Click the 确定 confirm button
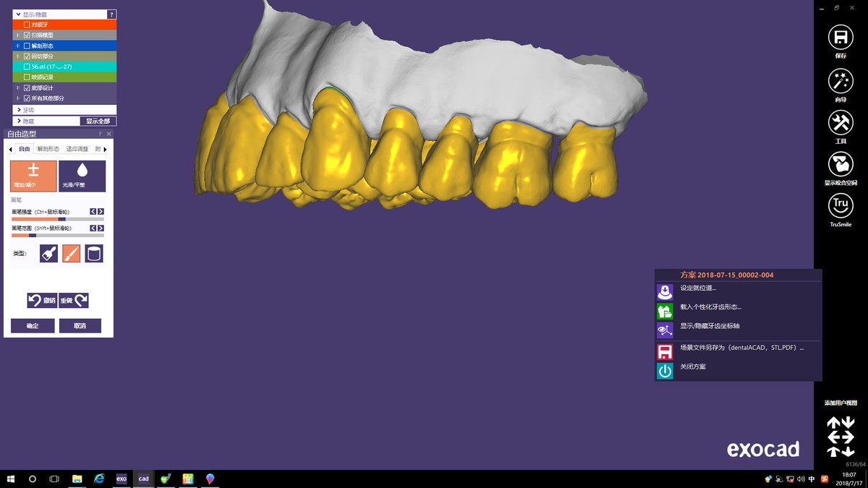 (x=33, y=326)
